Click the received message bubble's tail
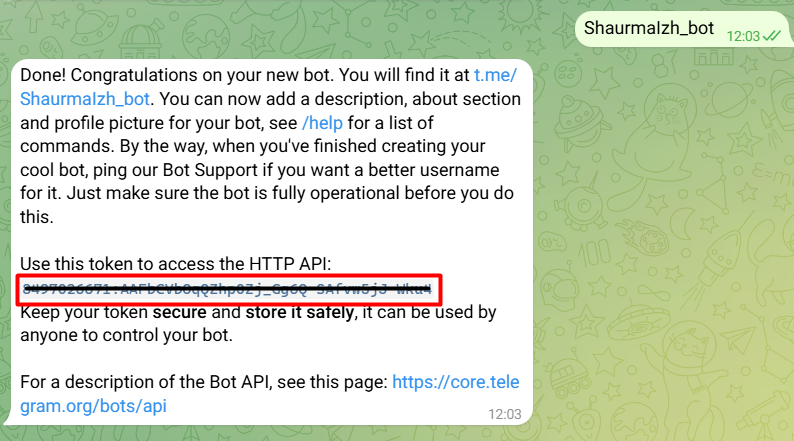 pyautogui.click(x=7, y=419)
